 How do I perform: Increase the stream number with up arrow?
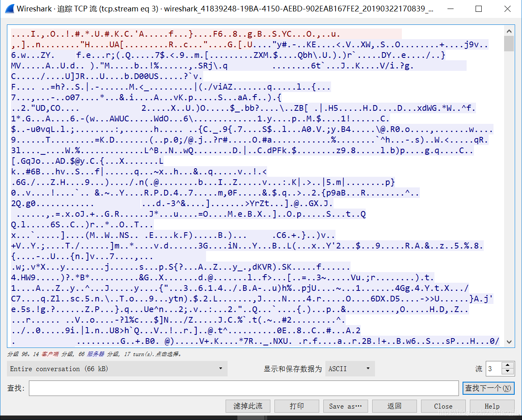pos(507,365)
